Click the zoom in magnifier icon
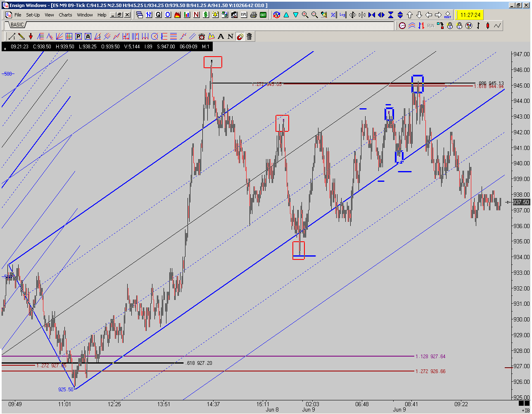 point(305,15)
